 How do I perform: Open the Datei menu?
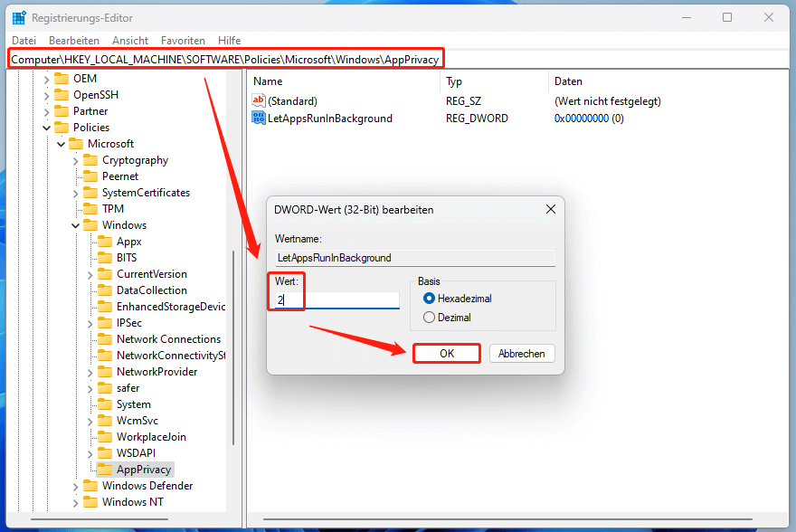(24, 40)
